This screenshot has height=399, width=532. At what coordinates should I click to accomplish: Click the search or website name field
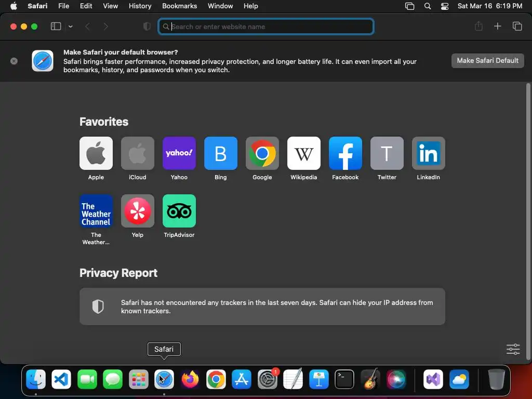[x=266, y=26]
